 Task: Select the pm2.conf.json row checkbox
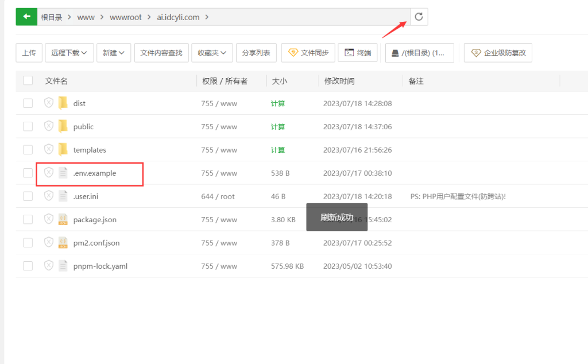(x=28, y=243)
